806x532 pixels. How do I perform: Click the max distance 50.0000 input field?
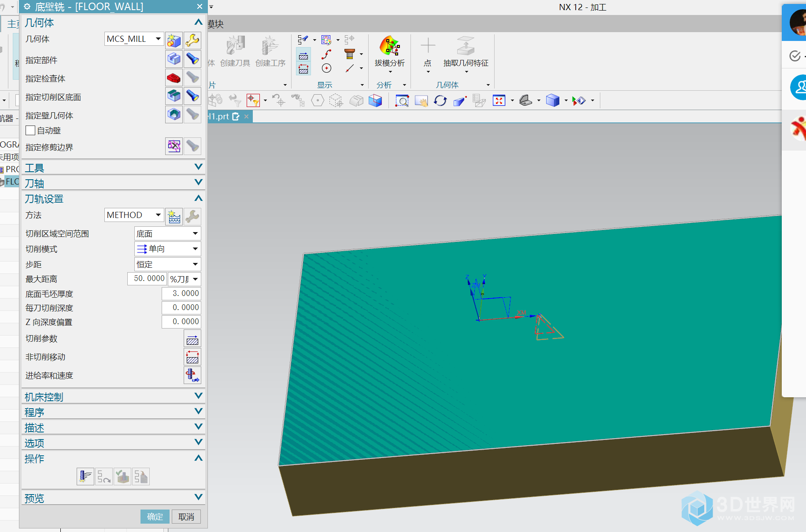147,278
